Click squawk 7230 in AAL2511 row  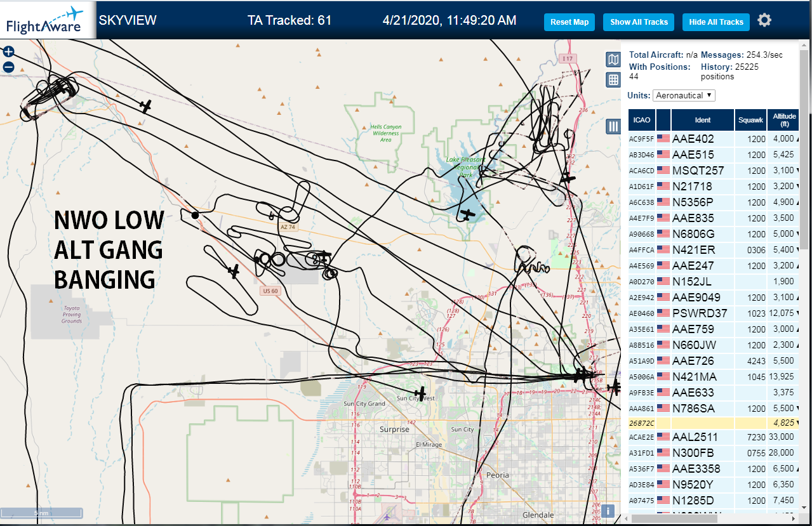756,437
